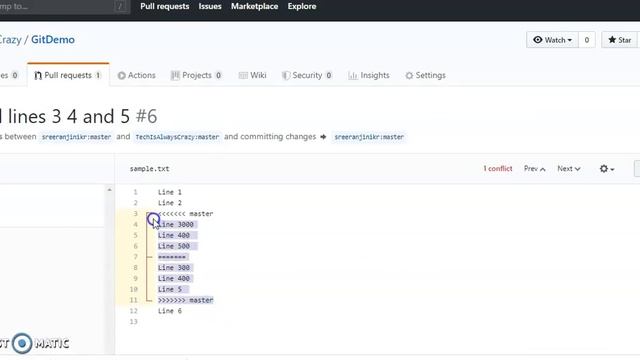The height and width of the screenshot is (360, 640).
Task: Star the GitDemo repository
Action: [620, 40]
